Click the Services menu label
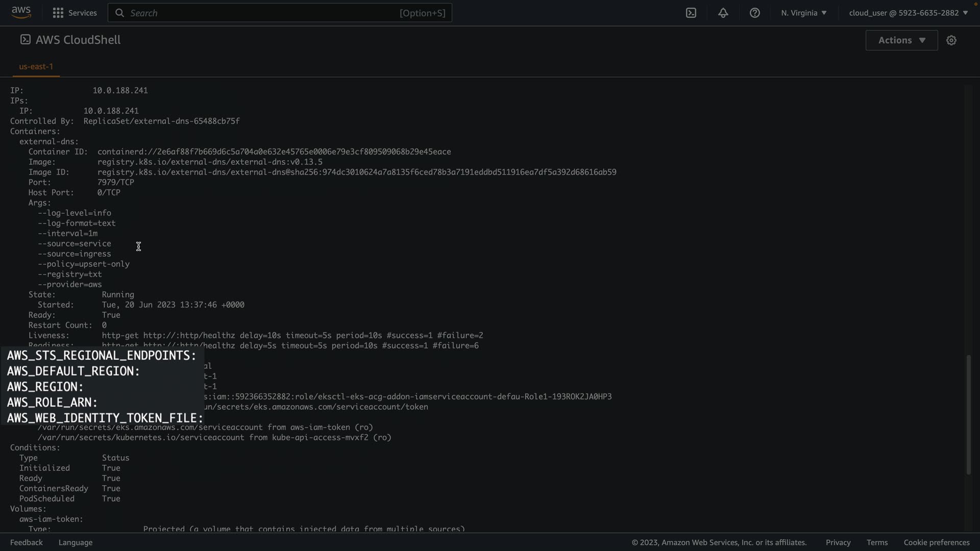This screenshot has width=980, height=551. (x=82, y=13)
